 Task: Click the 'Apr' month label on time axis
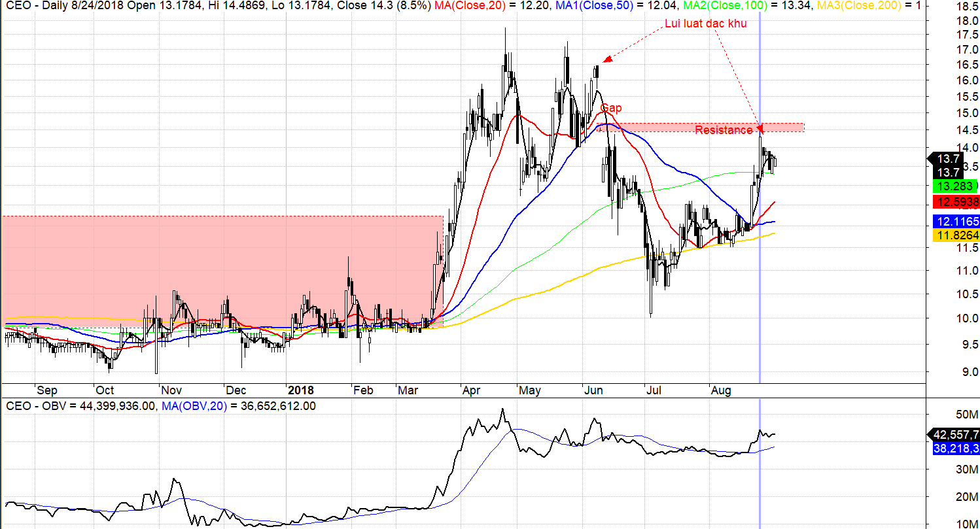(472, 390)
